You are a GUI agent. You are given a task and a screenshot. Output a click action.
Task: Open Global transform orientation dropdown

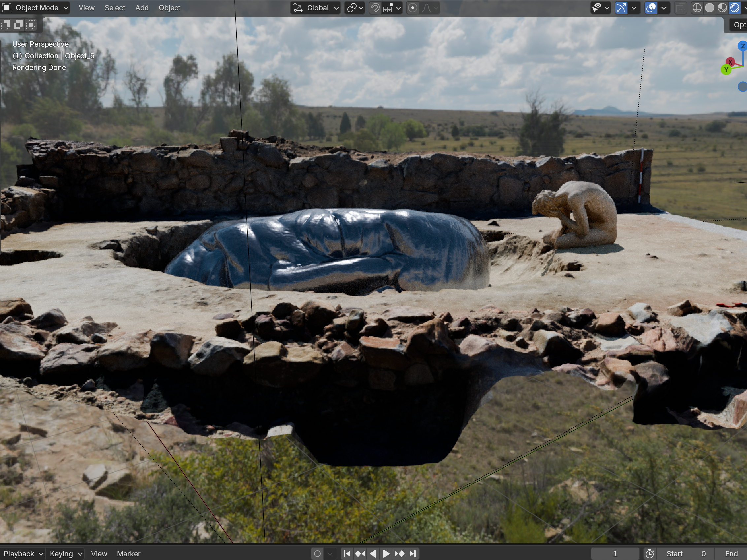(316, 8)
